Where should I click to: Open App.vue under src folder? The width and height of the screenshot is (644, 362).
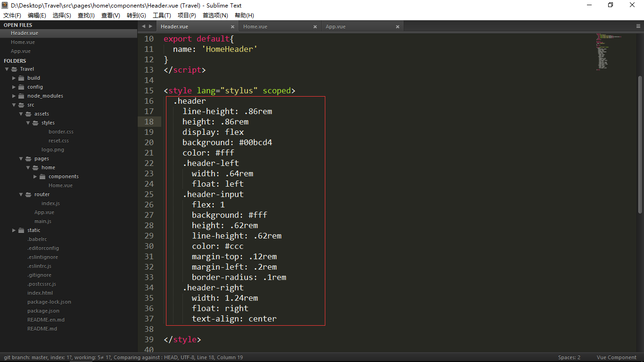click(44, 212)
